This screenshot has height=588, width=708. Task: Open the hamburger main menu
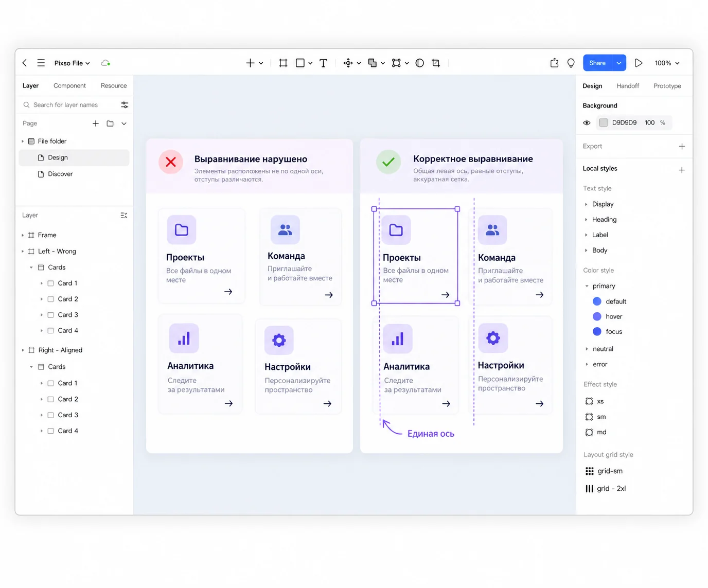[x=41, y=63]
